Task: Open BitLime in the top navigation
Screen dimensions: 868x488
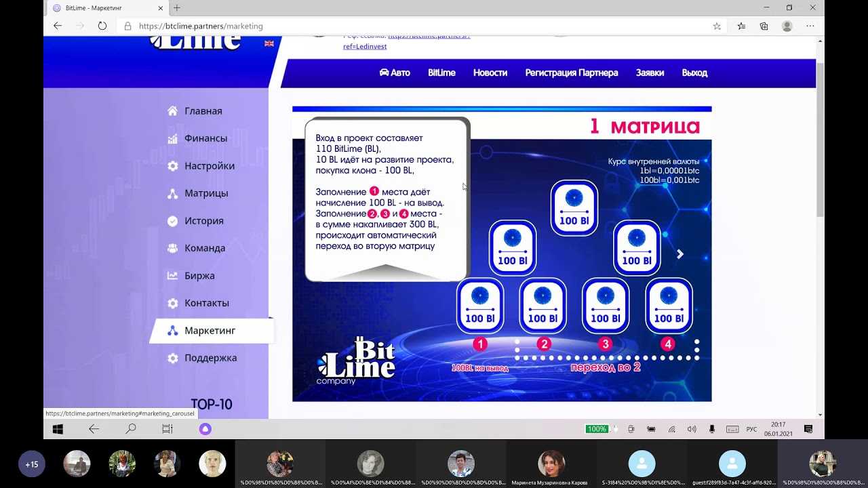Action: 441,73
